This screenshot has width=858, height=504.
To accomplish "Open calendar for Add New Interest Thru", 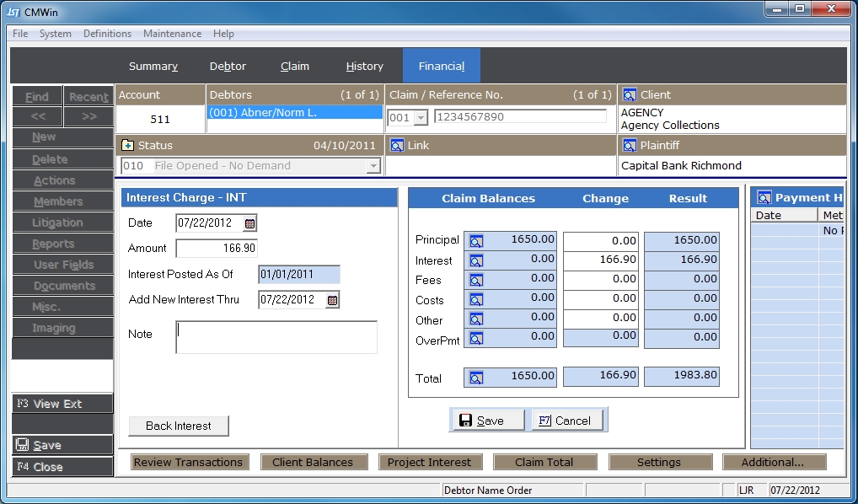I will [332, 300].
